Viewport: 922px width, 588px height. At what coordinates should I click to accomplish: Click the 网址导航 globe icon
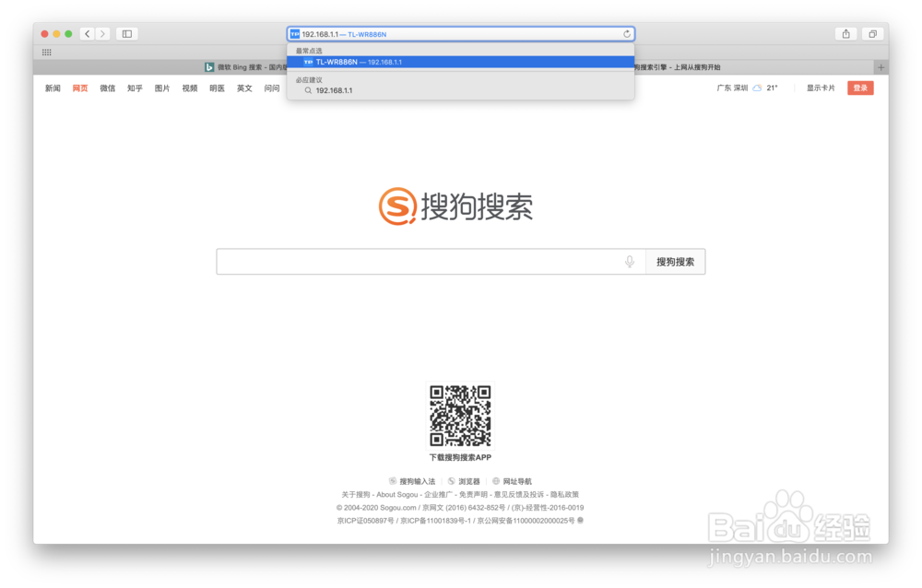[x=496, y=482]
